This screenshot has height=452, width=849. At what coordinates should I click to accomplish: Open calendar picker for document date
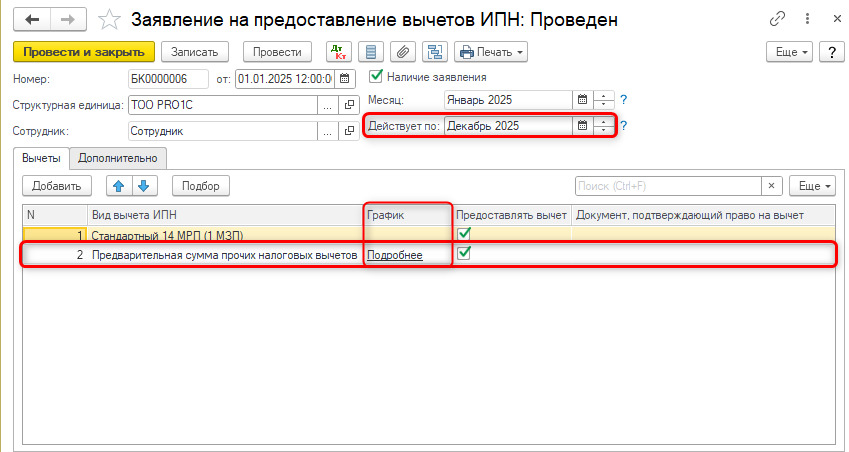pyautogui.click(x=345, y=78)
